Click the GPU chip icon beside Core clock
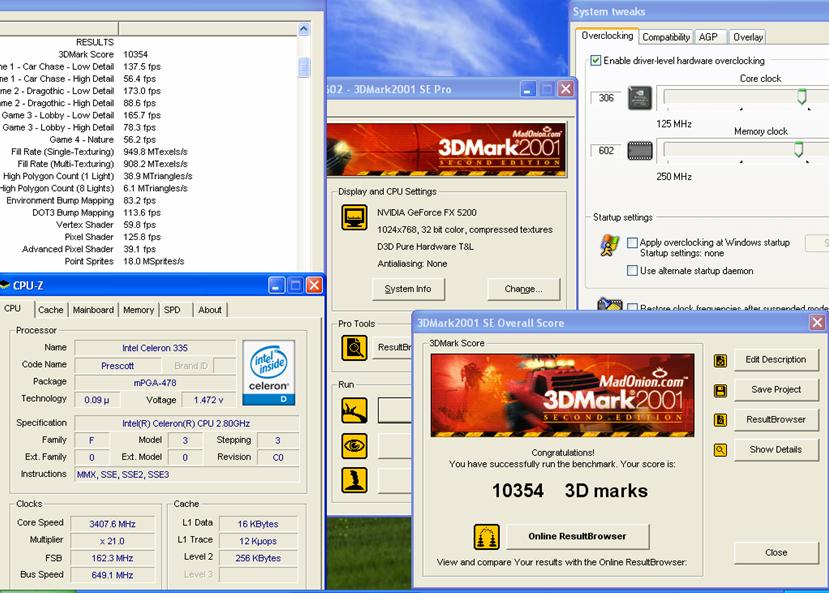Viewport: 829px width, 593px height. (640, 98)
